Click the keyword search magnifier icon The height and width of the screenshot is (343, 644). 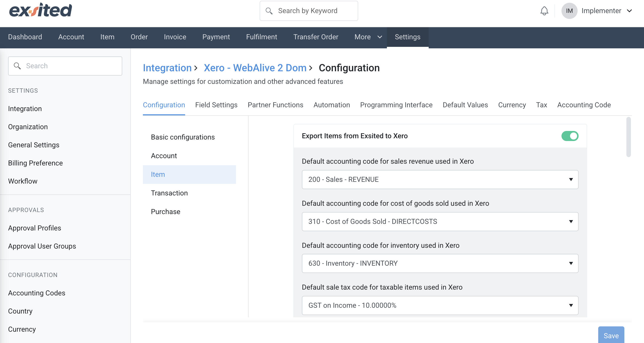coord(269,11)
